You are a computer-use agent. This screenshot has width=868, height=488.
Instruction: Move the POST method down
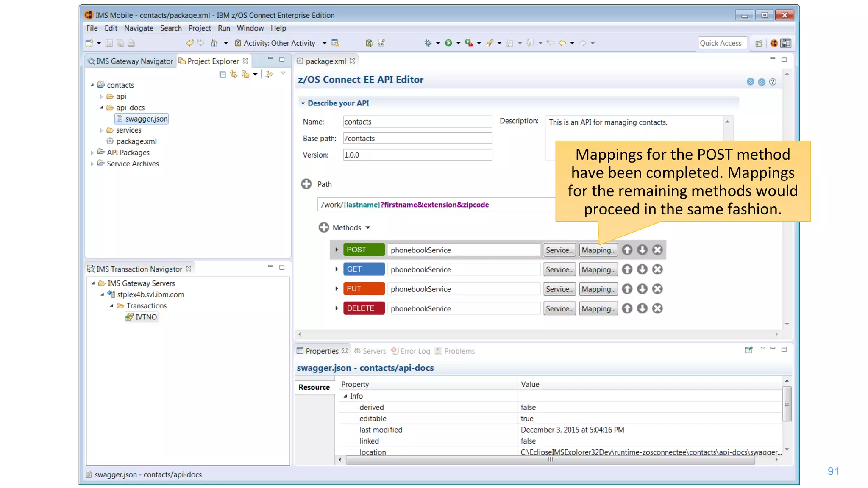[642, 250]
